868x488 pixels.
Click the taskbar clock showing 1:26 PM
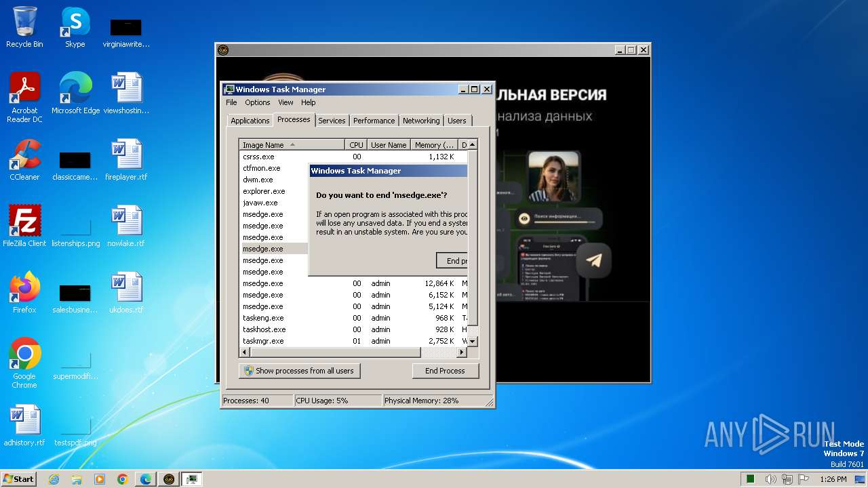tap(833, 479)
